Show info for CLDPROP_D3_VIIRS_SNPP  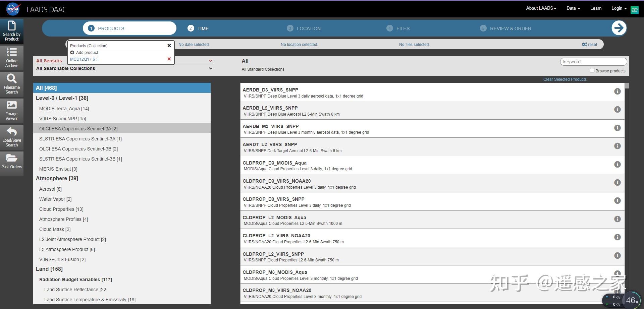coord(617,201)
